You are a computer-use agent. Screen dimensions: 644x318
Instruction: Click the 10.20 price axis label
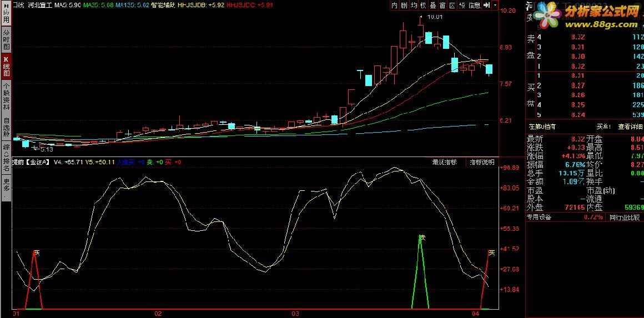click(508, 11)
